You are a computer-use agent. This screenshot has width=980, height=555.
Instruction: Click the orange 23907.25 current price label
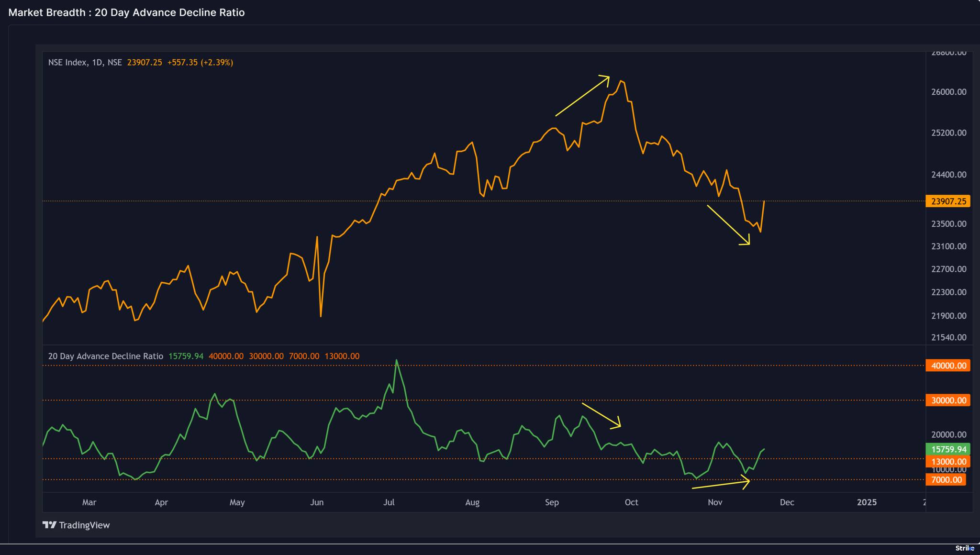tap(947, 201)
